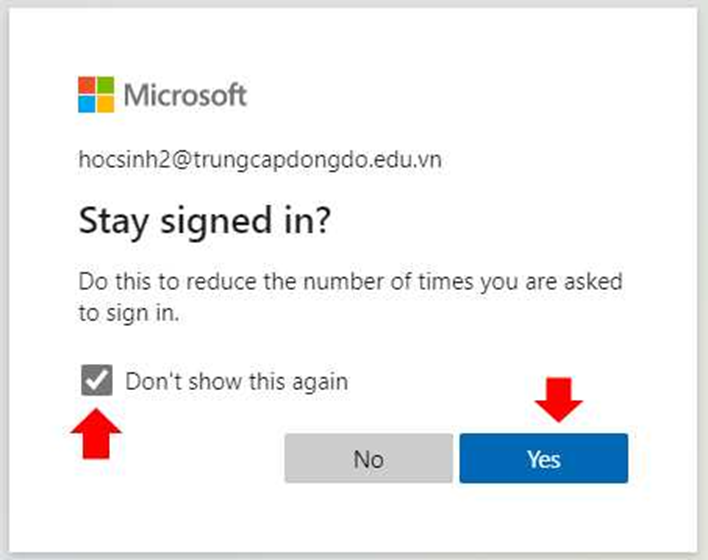
Task: Click the "Stay signed in?" heading
Action: pyautogui.click(x=205, y=221)
